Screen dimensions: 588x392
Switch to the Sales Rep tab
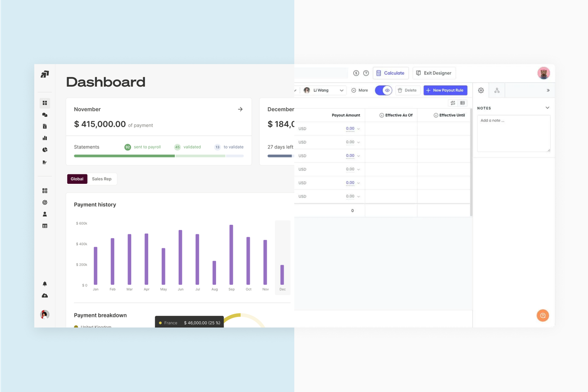pos(101,179)
